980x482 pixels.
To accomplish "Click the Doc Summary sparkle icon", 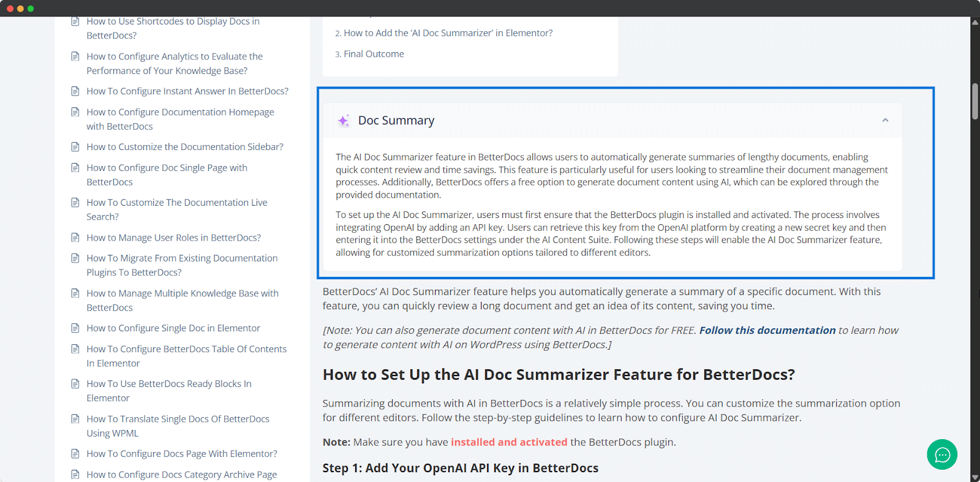I will pos(344,121).
